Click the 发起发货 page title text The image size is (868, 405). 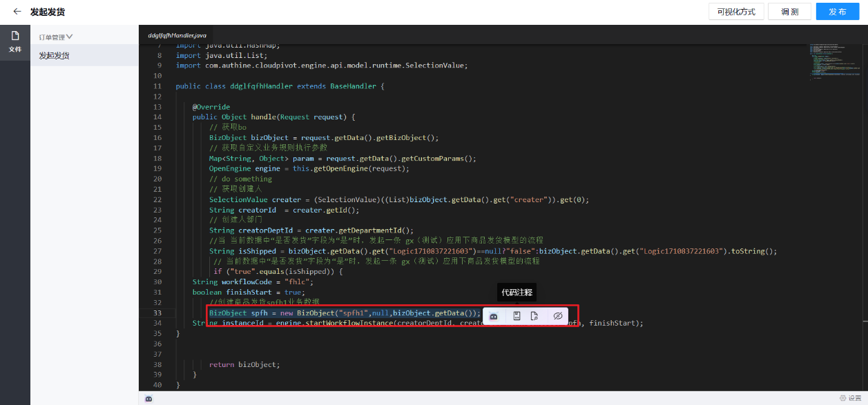(x=48, y=12)
